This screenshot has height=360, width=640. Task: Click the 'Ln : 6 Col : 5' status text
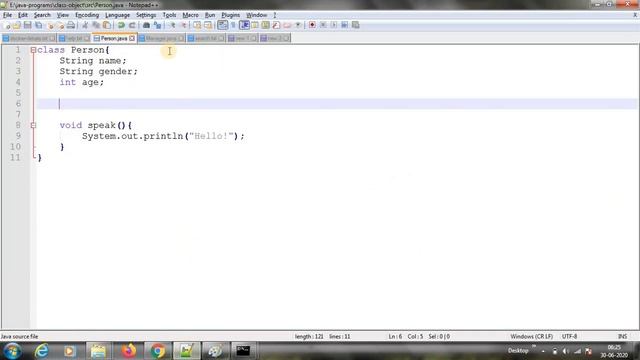tap(406, 337)
